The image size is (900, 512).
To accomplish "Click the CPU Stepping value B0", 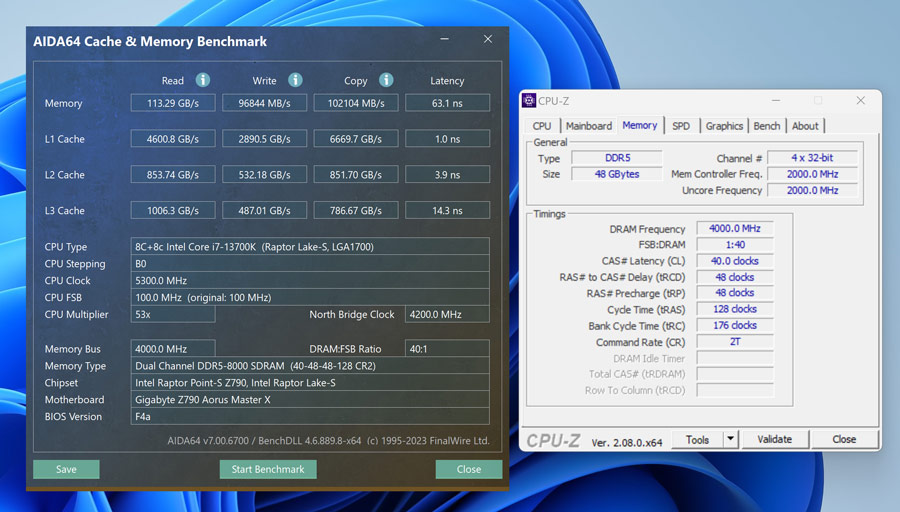I will (310, 263).
